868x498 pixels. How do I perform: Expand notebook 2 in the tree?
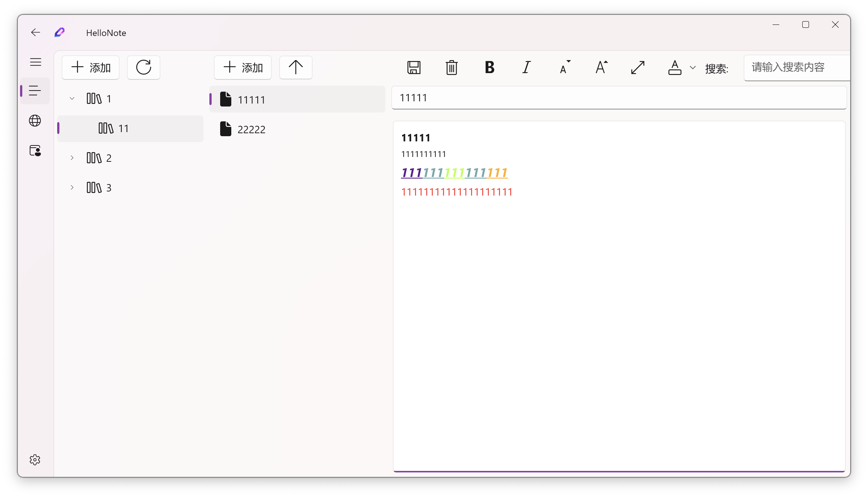point(72,157)
